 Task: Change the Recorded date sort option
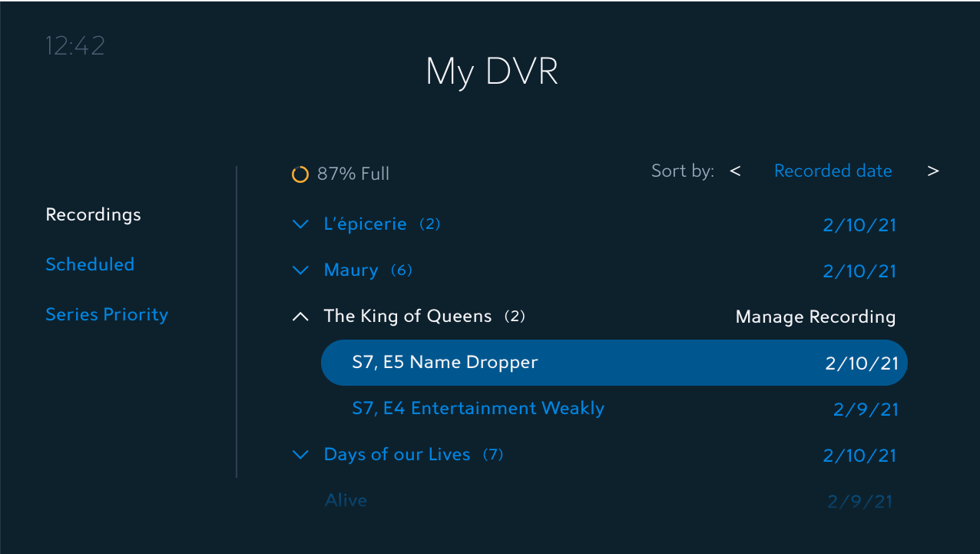(833, 171)
